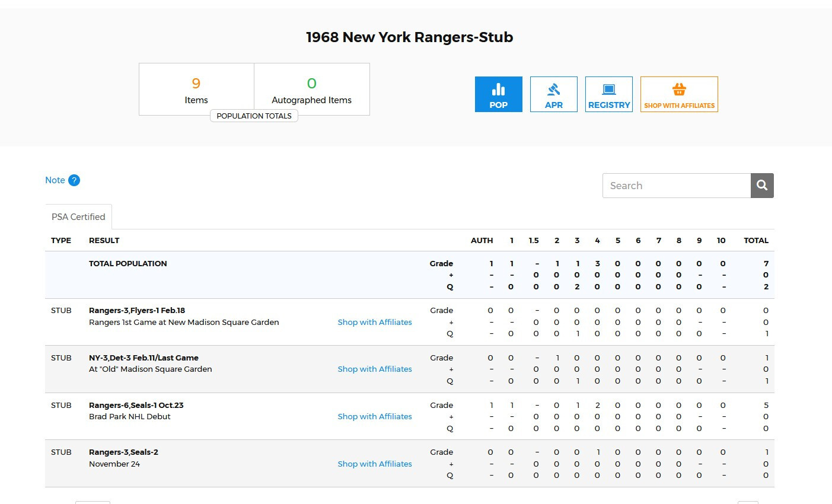This screenshot has width=832, height=504.
Task: Focus the Search input field
Action: (676, 186)
